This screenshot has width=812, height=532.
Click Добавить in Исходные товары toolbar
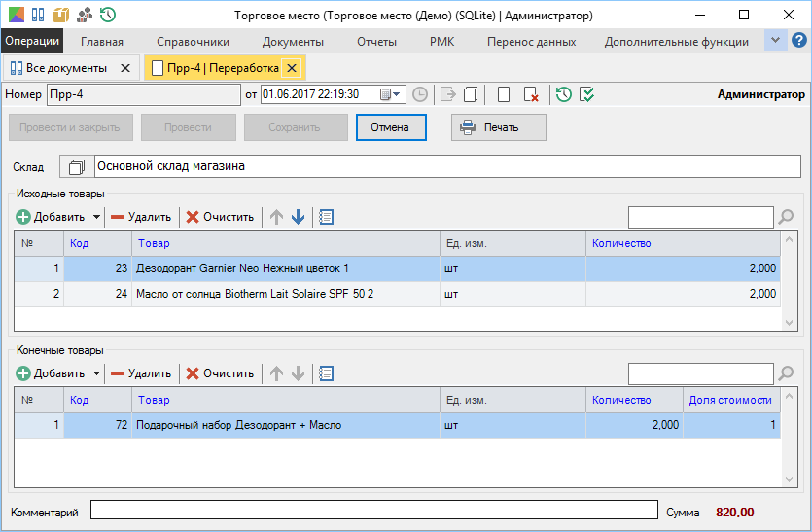51,217
